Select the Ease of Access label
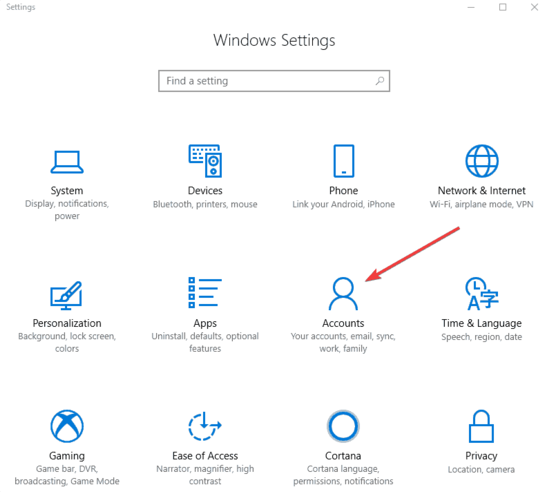This screenshot has height=492, width=544. click(x=205, y=456)
